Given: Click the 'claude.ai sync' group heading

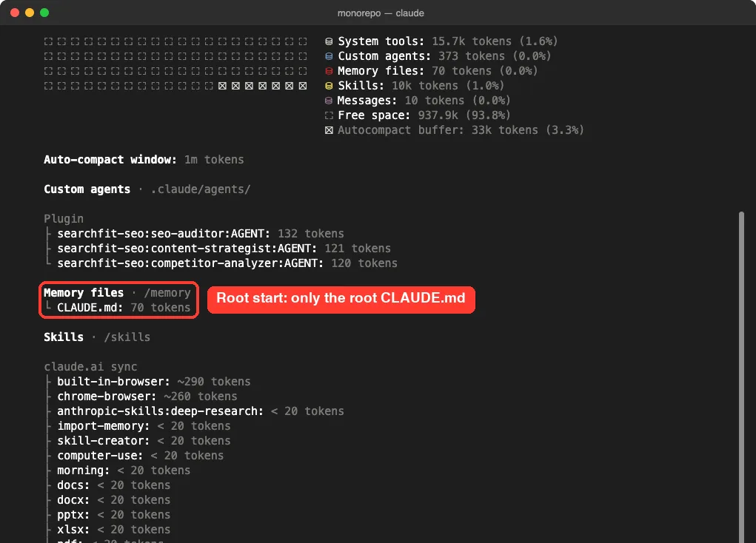Looking at the screenshot, I should click(x=90, y=367).
